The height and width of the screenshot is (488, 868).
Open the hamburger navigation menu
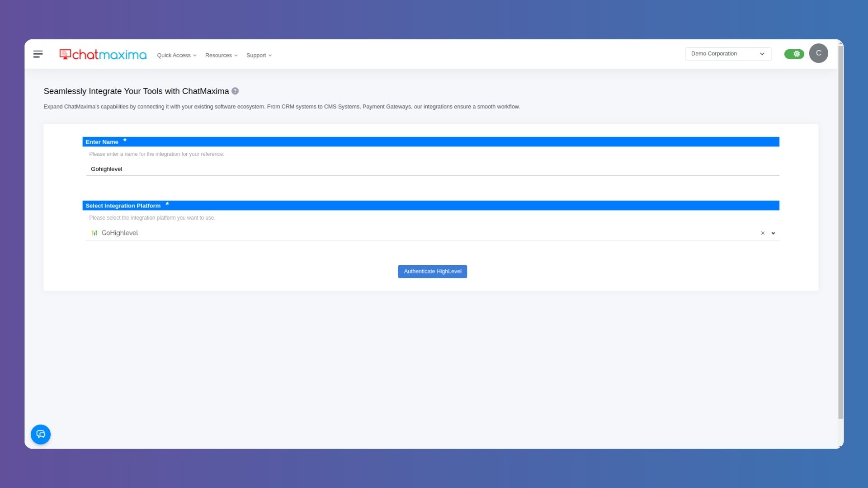[x=38, y=53]
